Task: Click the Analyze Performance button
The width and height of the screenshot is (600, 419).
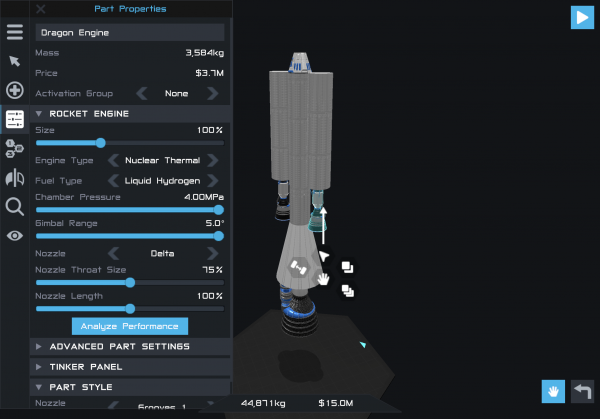Action: point(130,326)
